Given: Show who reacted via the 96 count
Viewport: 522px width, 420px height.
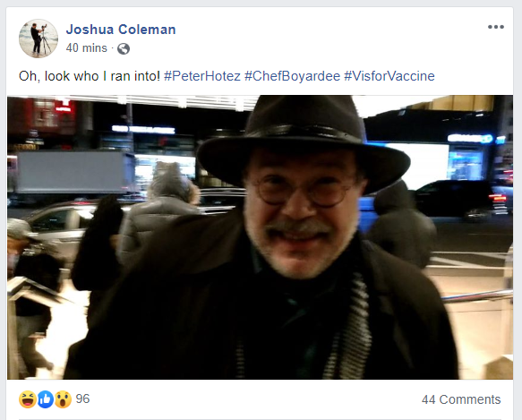Looking at the screenshot, I should click(82, 399).
